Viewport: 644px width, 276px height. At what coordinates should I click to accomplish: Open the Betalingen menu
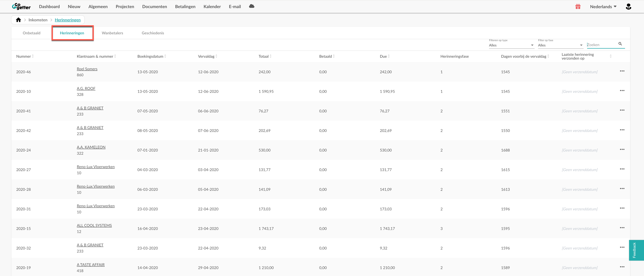[x=185, y=6]
